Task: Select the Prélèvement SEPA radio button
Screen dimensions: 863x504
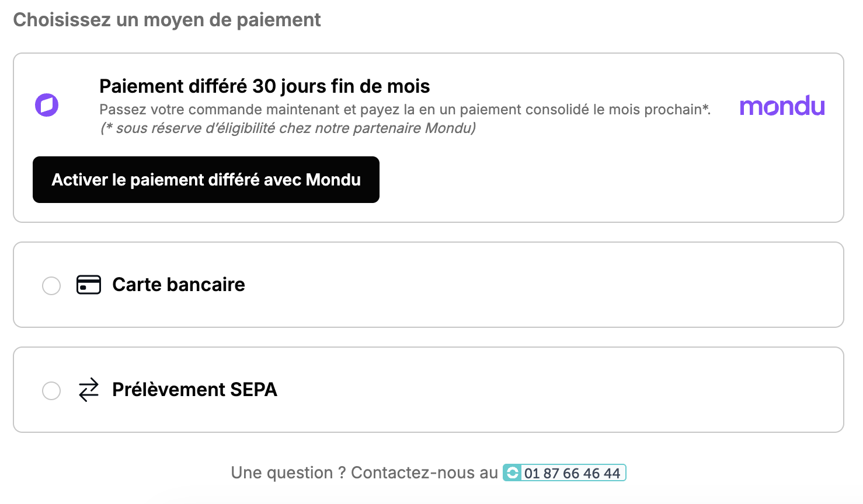Action: [51, 391]
